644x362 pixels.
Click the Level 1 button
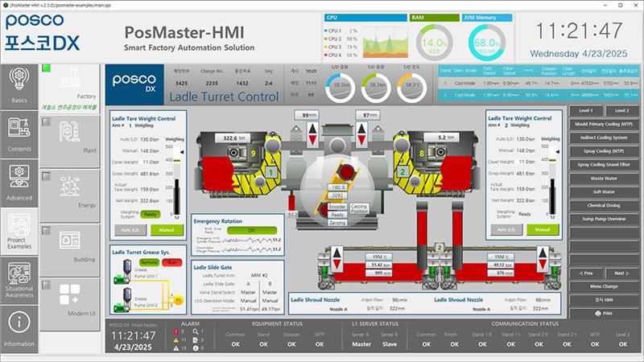tap(586, 110)
